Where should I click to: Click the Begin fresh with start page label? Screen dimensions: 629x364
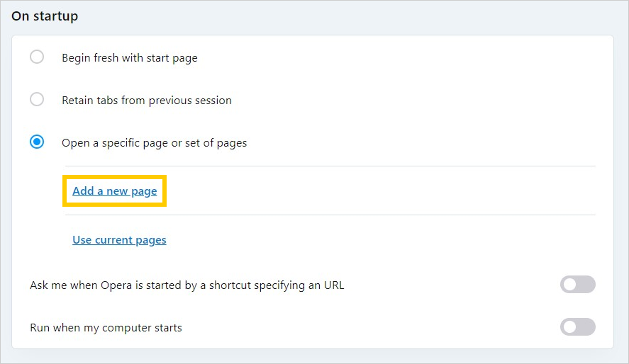[130, 58]
